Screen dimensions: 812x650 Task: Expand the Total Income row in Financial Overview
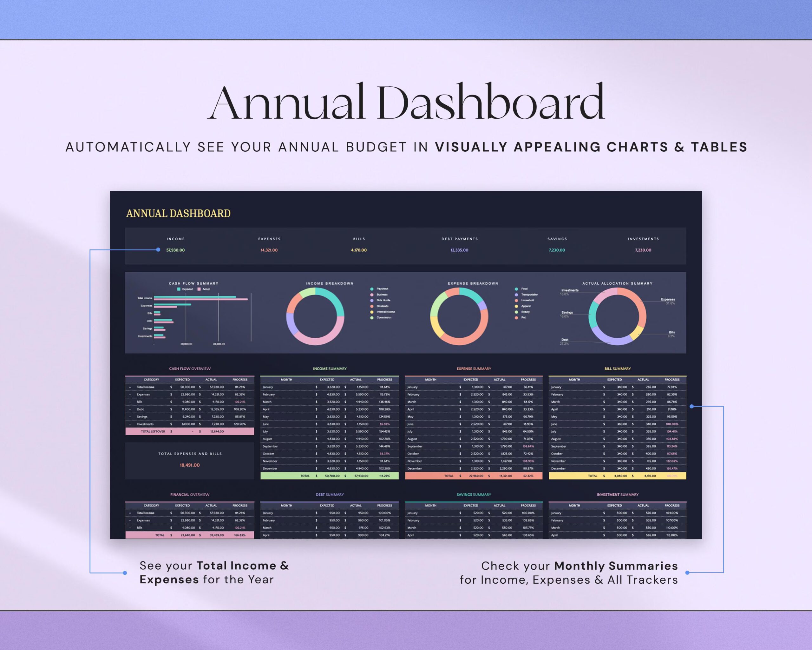(130, 513)
